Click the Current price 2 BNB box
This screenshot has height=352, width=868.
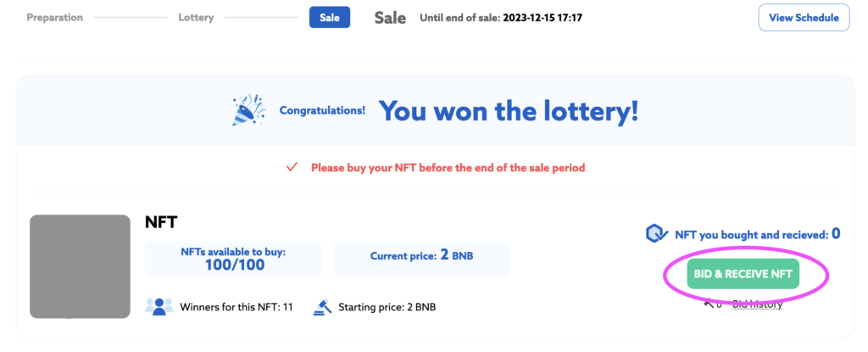click(422, 259)
